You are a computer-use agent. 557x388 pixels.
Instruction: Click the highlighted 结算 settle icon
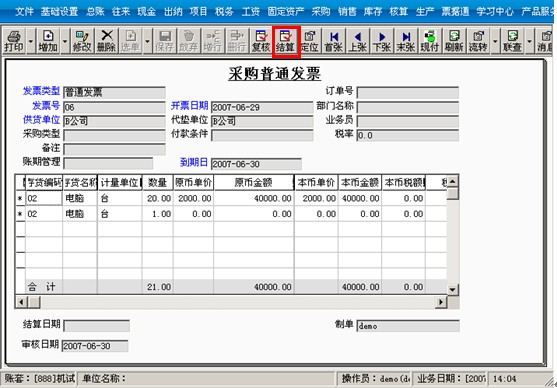coord(286,41)
